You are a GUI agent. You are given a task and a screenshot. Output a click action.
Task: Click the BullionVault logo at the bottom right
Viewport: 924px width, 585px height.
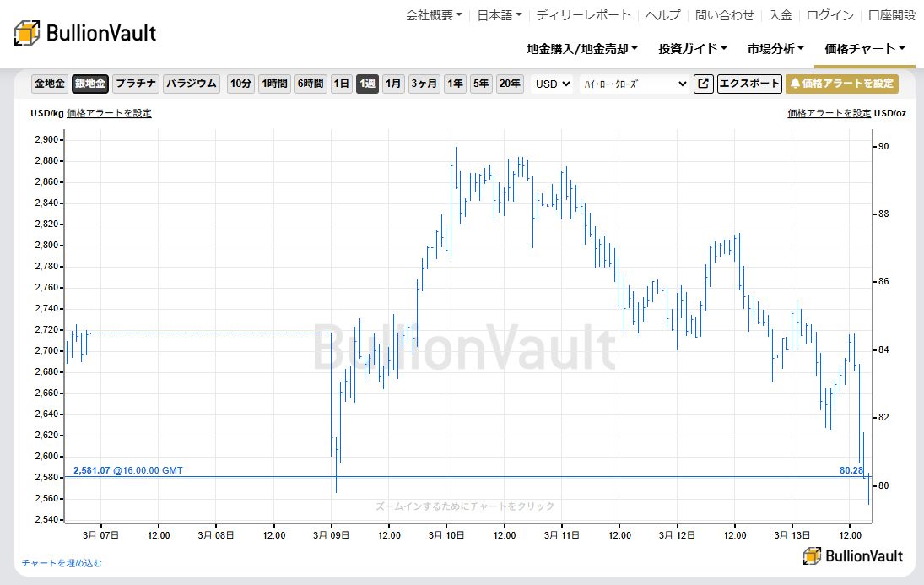point(852,557)
